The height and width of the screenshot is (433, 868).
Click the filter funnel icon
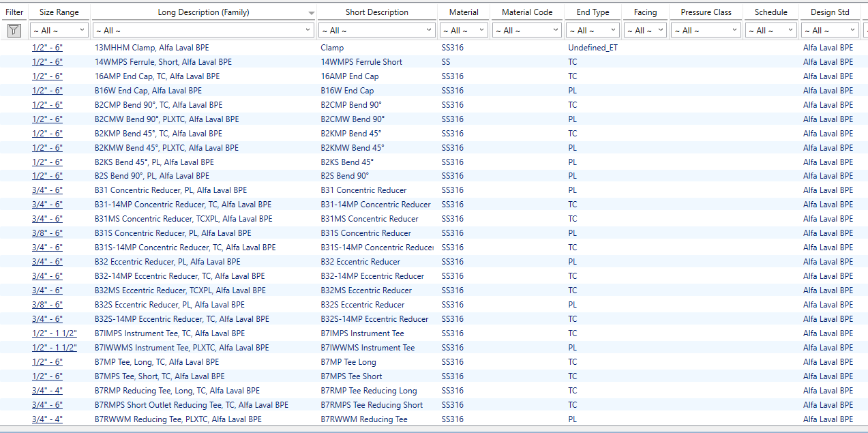pos(14,30)
